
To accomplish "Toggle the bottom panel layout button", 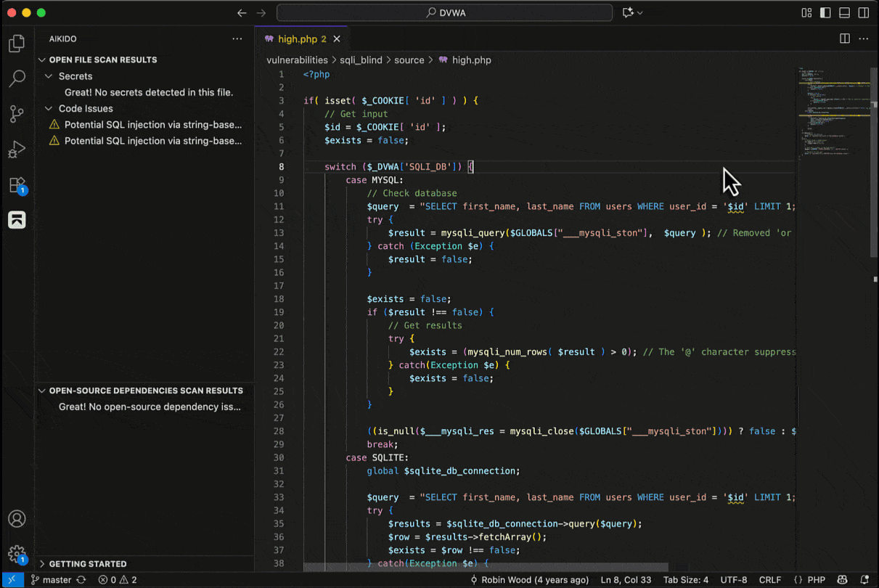I will click(844, 13).
